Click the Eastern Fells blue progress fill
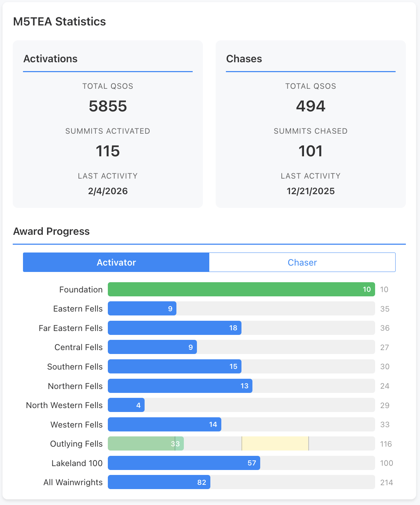 (x=142, y=309)
